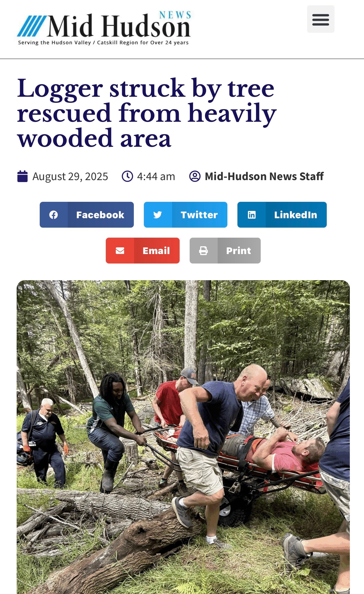This screenshot has height=594, width=364.
Task: Click the article headline text
Action: [147, 113]
